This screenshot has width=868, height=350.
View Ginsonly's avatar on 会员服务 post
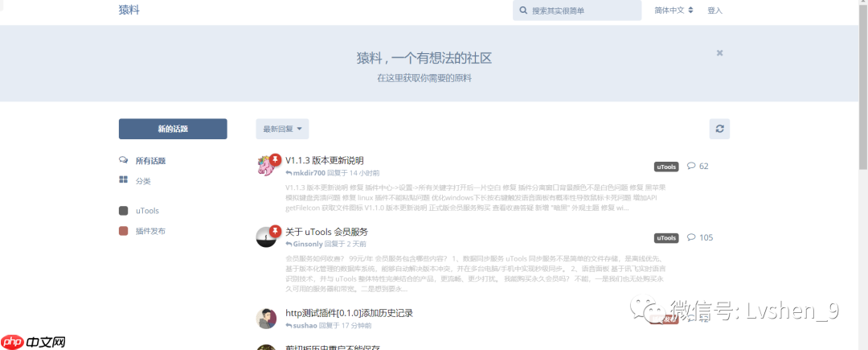pos(266,237)
